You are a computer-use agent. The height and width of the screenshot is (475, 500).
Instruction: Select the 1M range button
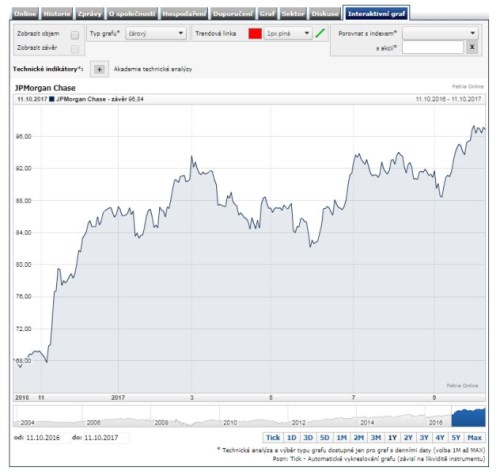click(x=342, y=438)
